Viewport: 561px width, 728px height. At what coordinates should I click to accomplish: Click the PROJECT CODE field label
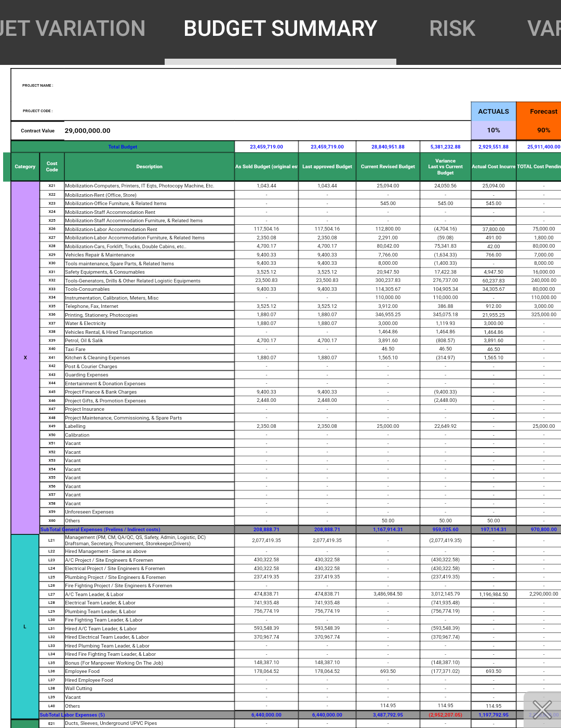click(37, 111)
